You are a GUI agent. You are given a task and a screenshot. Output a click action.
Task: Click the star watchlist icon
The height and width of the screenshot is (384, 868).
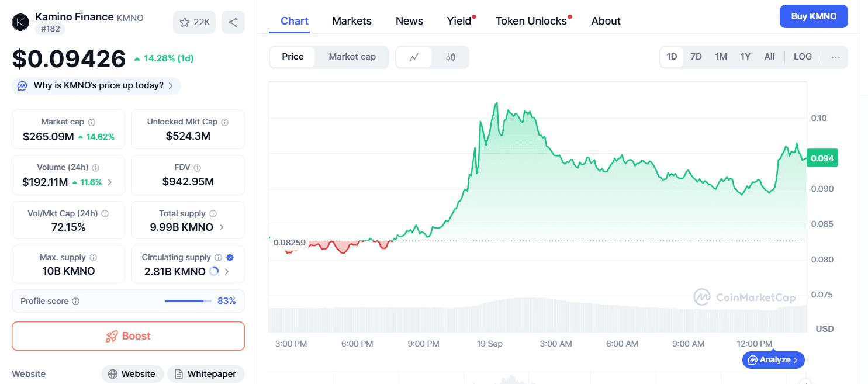(185, 22)
